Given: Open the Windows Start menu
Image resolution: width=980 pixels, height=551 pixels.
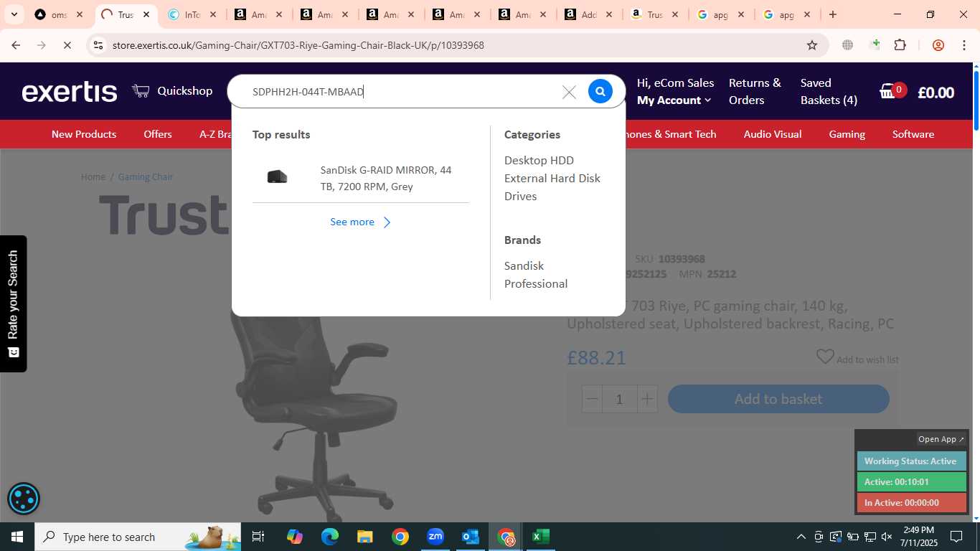Looking at the screenshot, I should [x=17, y=537].
